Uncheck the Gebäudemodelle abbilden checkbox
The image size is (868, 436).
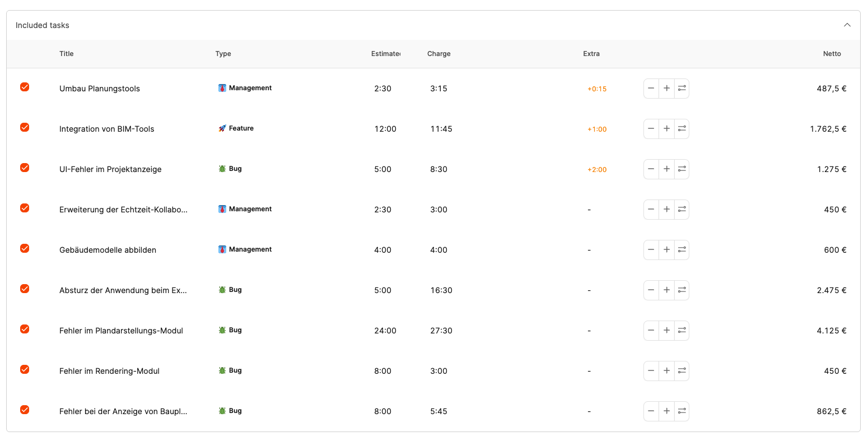click(25, 248)
